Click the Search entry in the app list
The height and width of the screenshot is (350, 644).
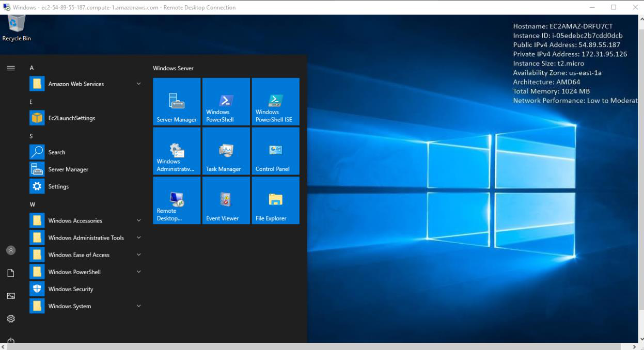[57, 152]
